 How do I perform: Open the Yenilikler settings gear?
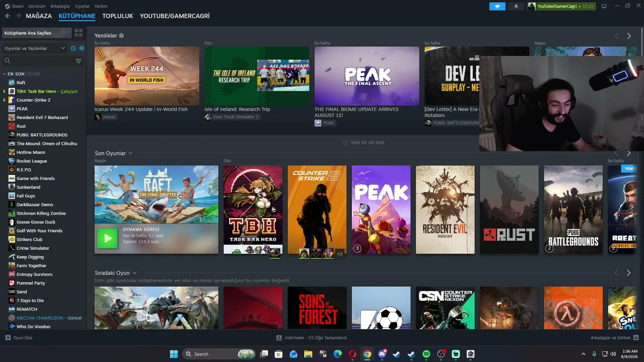click(x=121, y=36)
